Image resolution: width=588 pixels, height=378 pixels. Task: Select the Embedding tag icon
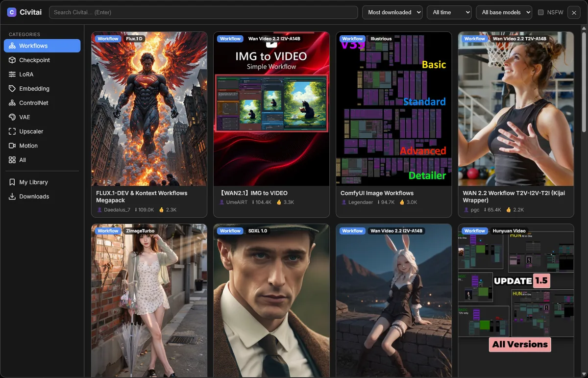12,88
